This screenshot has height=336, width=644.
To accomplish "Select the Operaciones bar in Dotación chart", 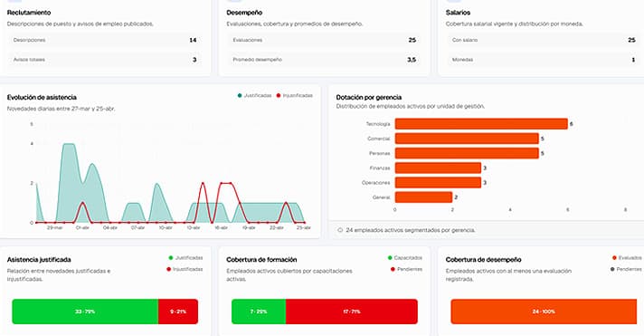I will click(x=439, y=183).
